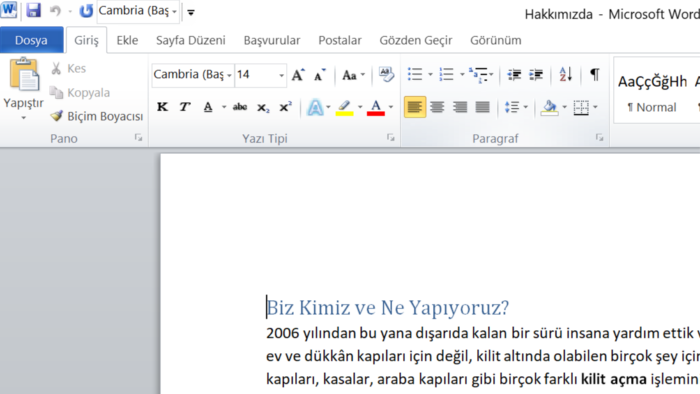Image resolution: width=700 pixels, height=394 pixels.
Task: Switch to Gözden Geçir tab
Action: pos(416,40)
